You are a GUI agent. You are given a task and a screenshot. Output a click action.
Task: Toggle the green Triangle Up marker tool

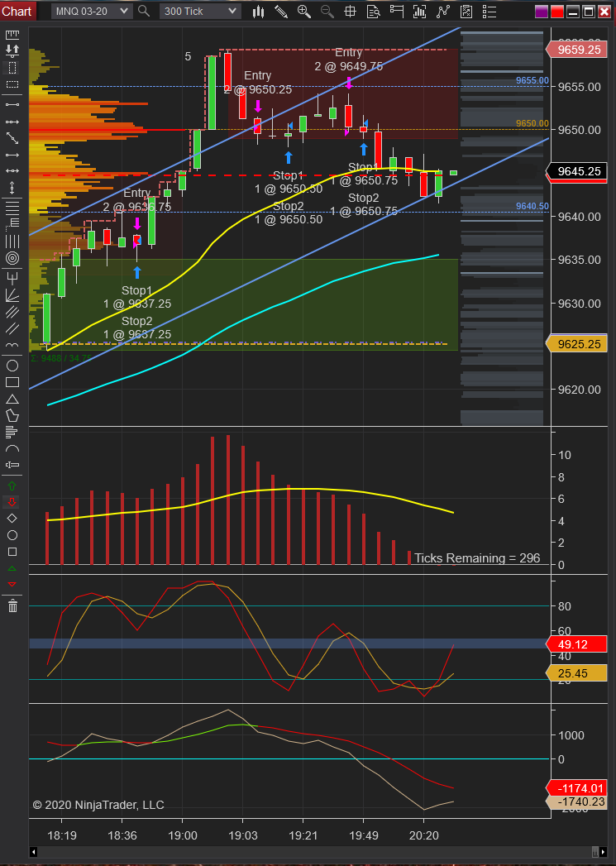(x=12, y=568)
